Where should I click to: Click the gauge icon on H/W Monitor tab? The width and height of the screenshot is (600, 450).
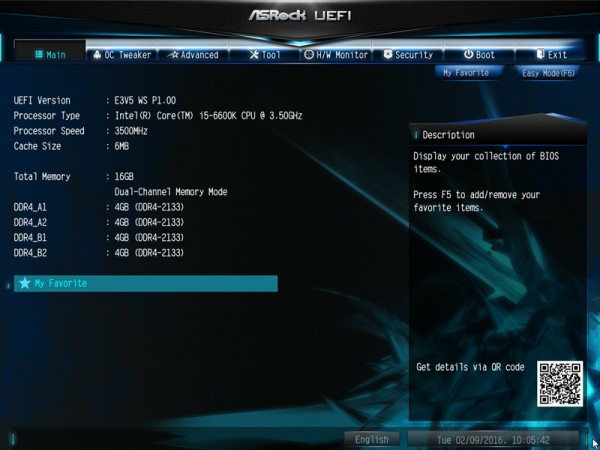(309, 55)
